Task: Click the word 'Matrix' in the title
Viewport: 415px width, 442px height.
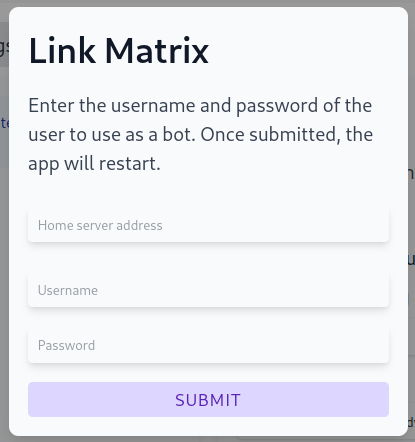Action: pos(157,51)
